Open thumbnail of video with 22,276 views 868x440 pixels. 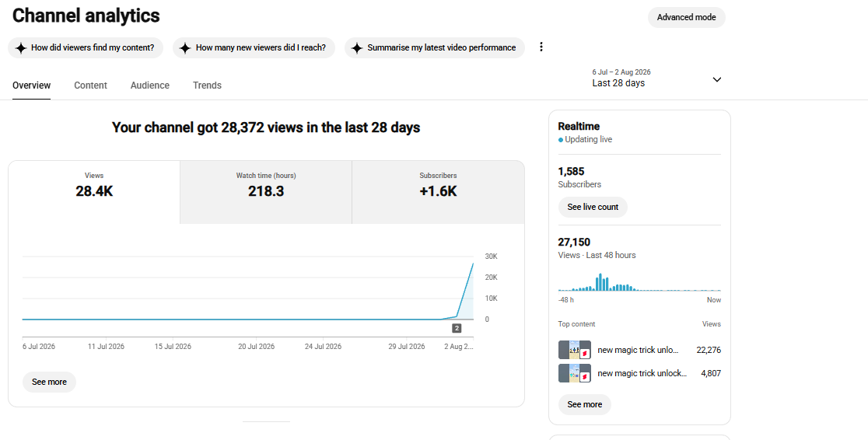tap(575, 350)
